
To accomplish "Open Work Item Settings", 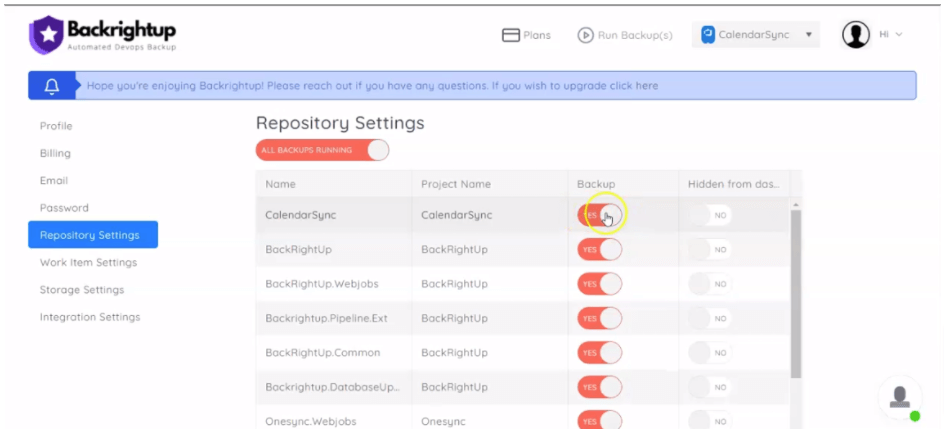I will 88,263.
